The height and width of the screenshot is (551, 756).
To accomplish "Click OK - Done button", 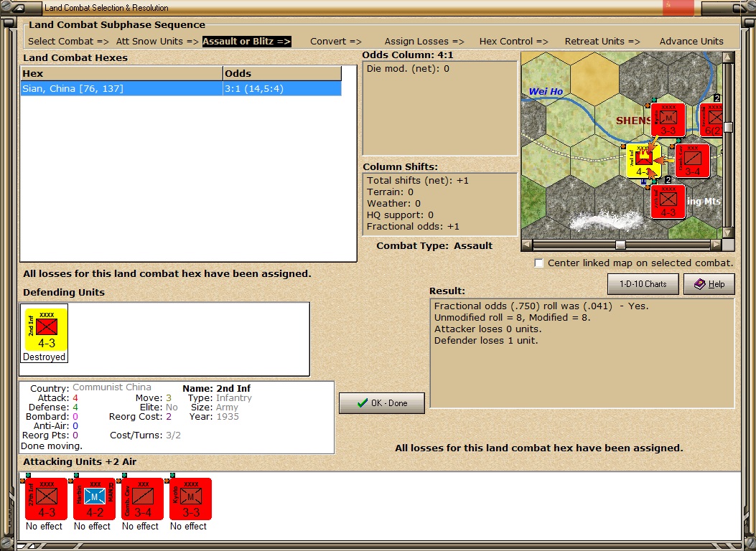I will point(382,403).
